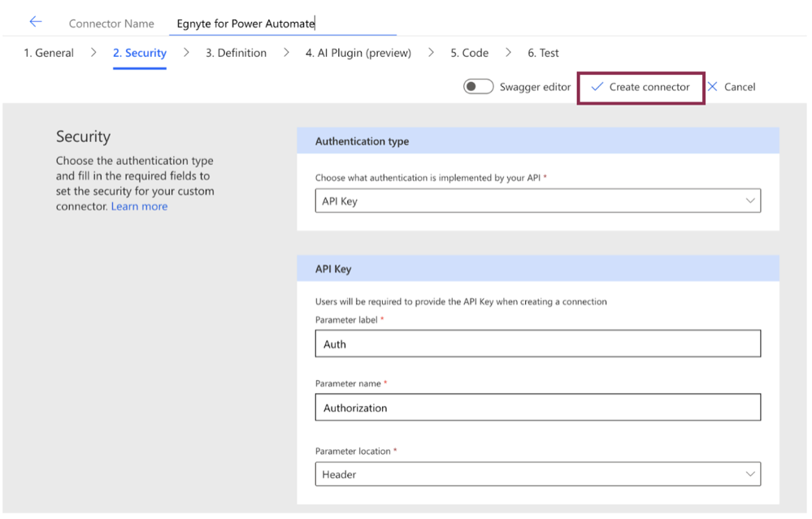Viewport: 812px width, 519px height.
Task: Click the 'Swagger editor' label text
Action: 535,87
